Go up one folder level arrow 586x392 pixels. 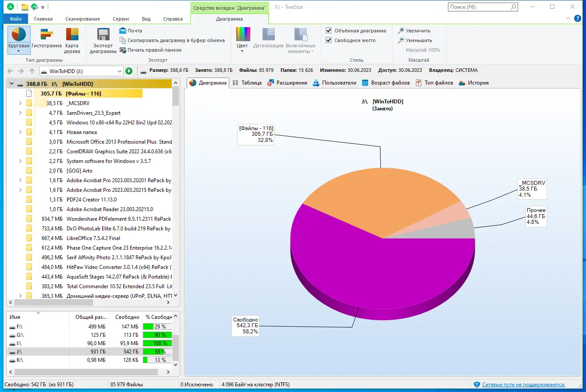(32, 71)
